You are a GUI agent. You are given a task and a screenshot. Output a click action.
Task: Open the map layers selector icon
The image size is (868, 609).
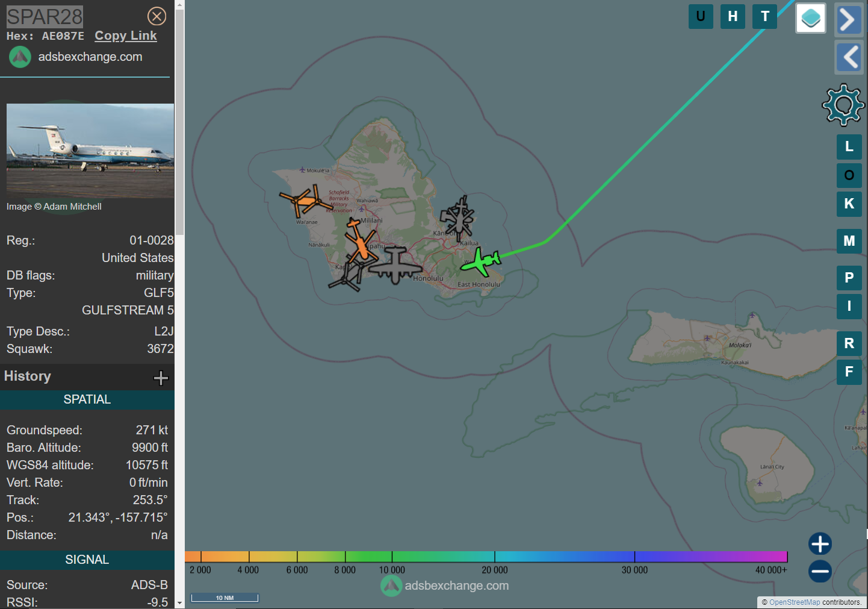tap(811, 18)
